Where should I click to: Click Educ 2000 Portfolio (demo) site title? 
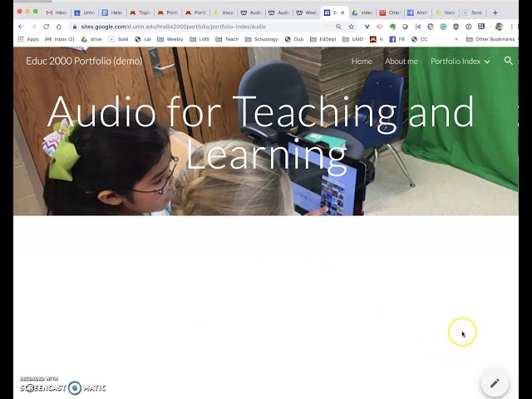84,61
